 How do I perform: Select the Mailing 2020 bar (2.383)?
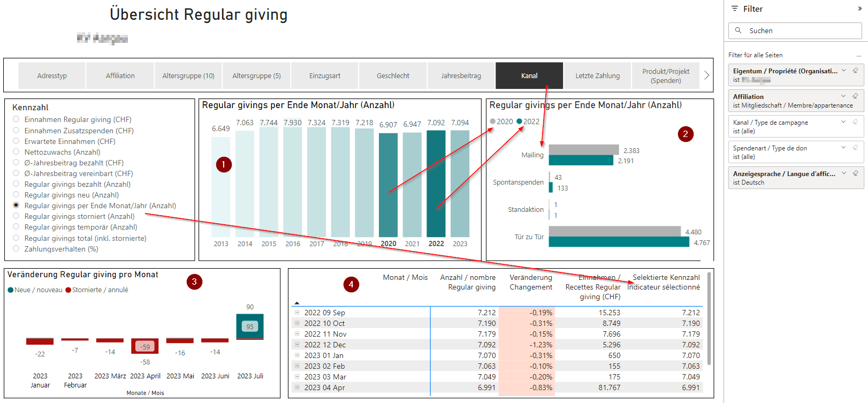(x=584, y=149)
